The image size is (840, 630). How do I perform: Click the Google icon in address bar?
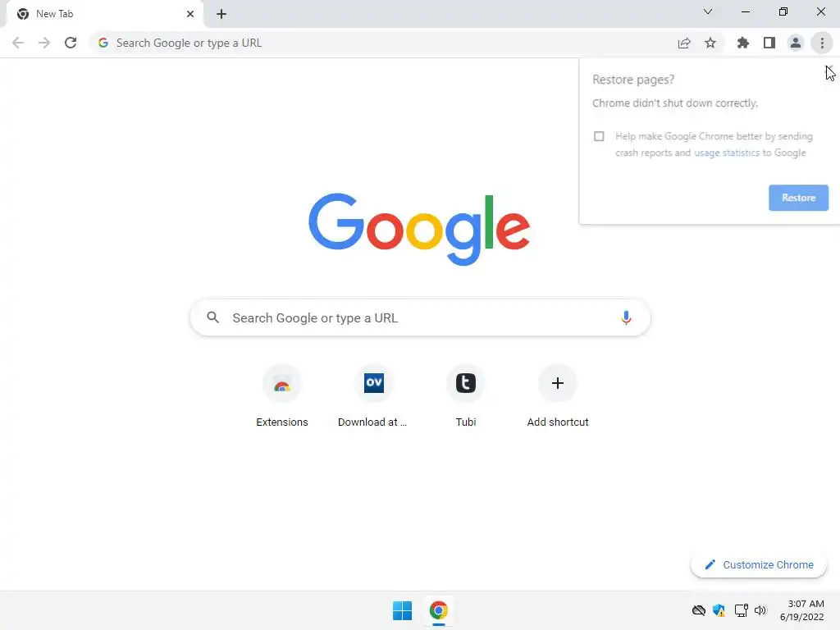[103, 43]
